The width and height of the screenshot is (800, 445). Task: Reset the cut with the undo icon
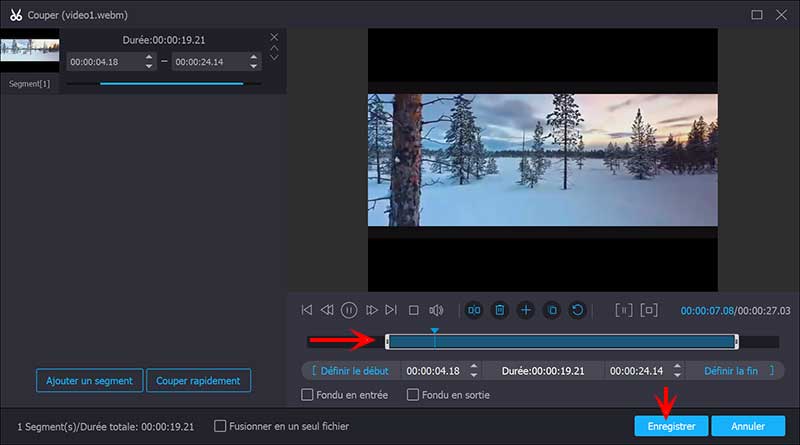point(577,311)
